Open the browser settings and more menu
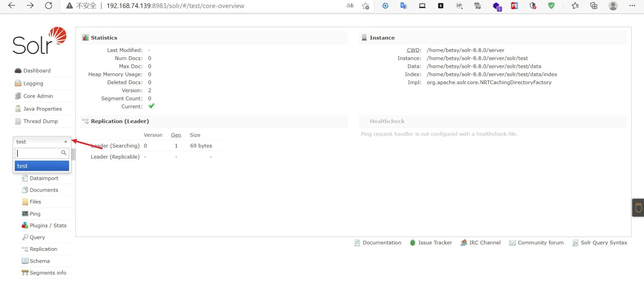 [x=632, y=6]
